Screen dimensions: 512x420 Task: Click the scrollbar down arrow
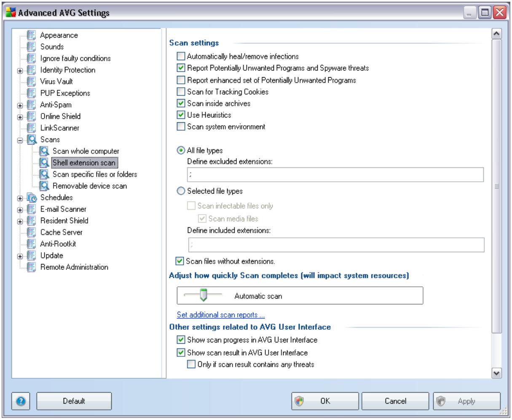click(x=497, y=373)
